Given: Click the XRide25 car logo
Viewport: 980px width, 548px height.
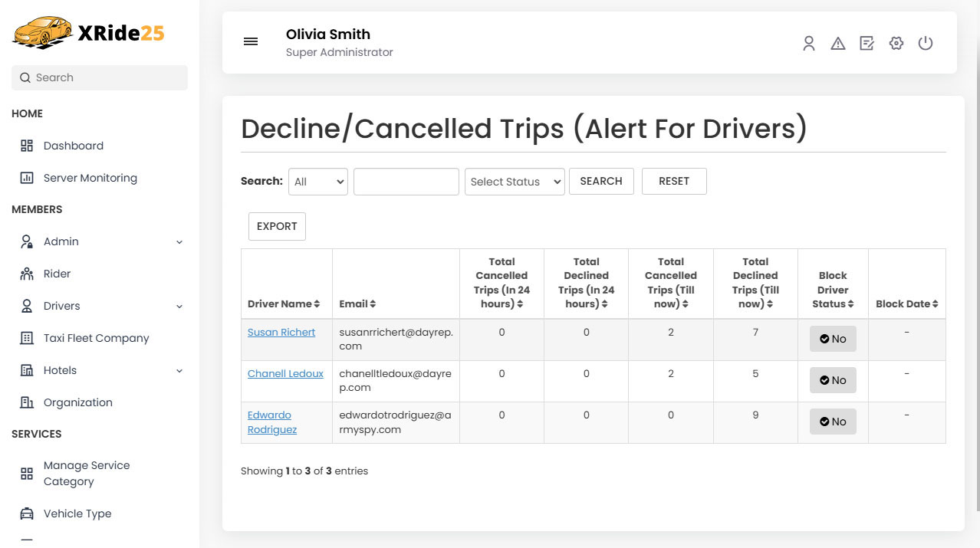Looking at the screenshot, I should tap(87, 33).
